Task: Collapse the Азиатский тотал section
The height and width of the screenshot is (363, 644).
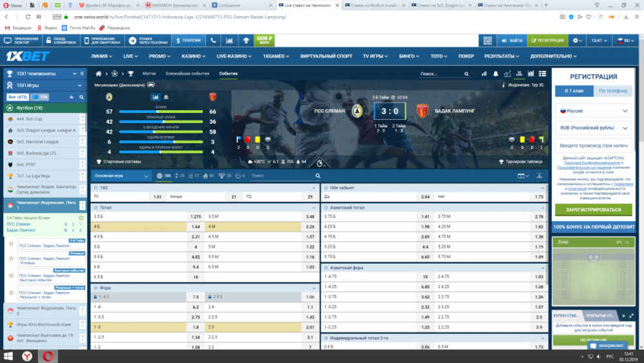Action: [542, 208]
